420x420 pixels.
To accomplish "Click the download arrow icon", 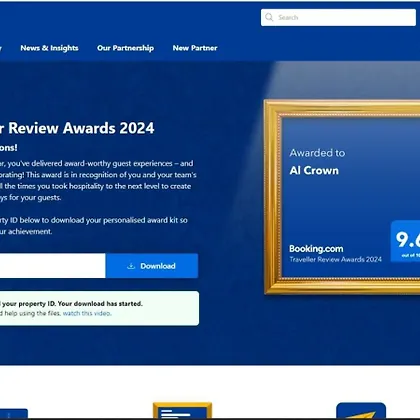I will click(x=131, y=266).
